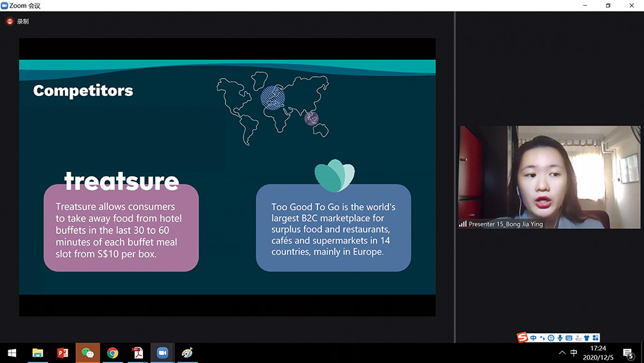The width and height of the screenshot is (644, 363).
Task: Switch to Google Chrome in taskbar
Action: click(x=113, y=353)
